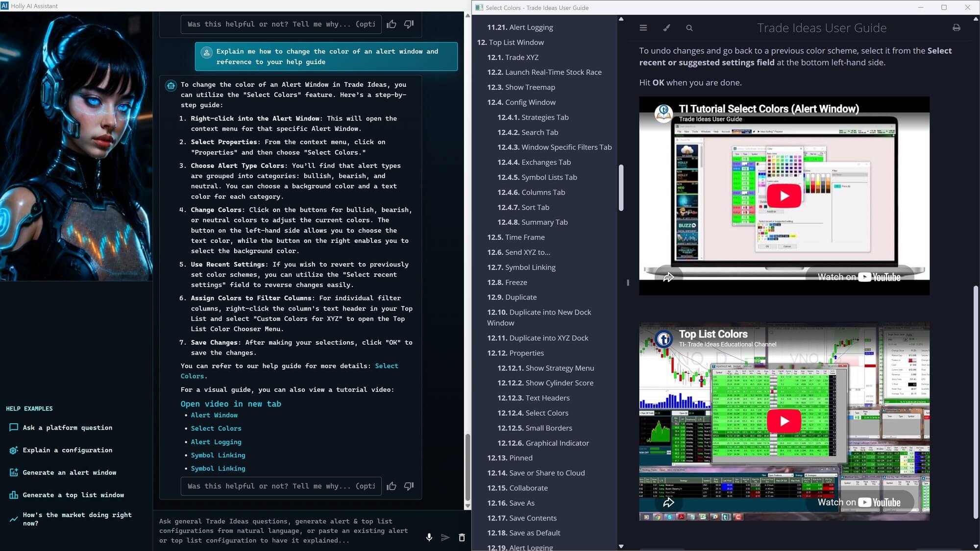
Task: Open search in the user guide toolbar
Action: (689, 28)
